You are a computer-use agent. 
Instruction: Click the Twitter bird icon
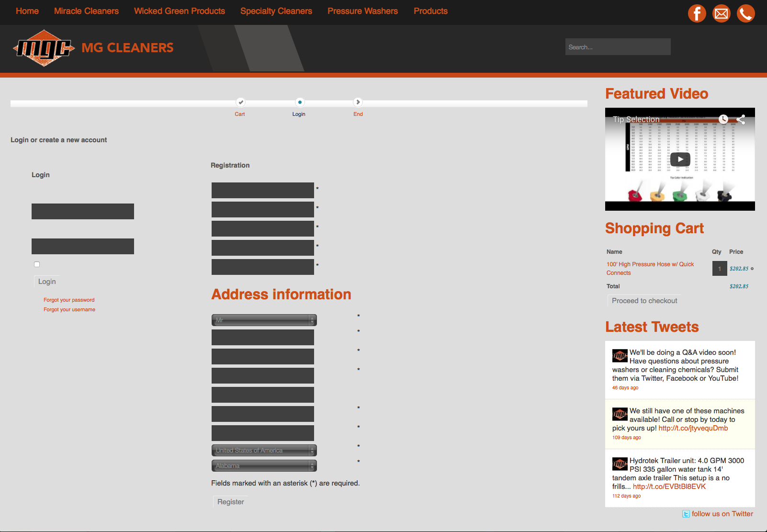point(686,514)
